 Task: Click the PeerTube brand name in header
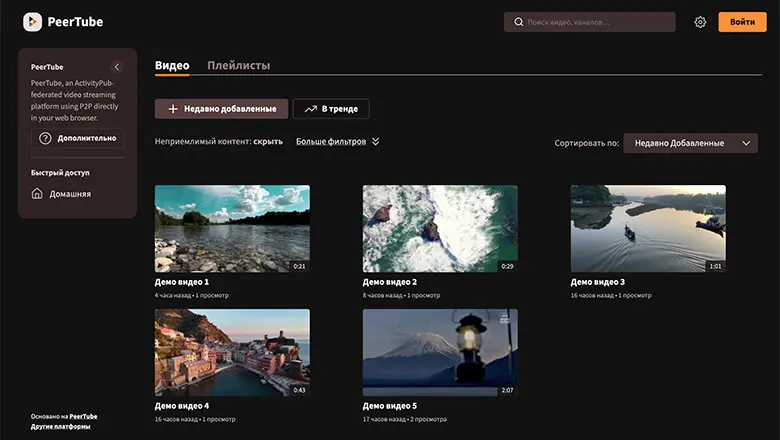tap(75, 22)
